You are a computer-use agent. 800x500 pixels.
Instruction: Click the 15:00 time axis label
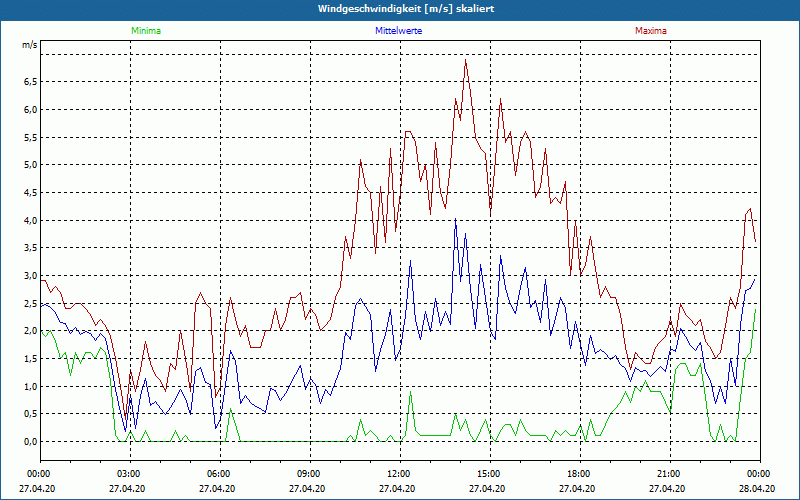pyautogui.click(x=490, y=474)
